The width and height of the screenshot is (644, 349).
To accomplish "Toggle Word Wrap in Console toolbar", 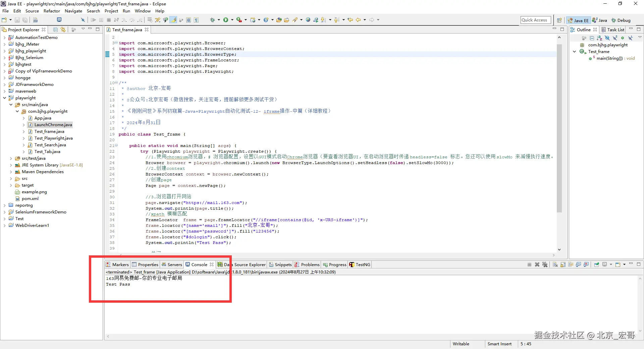I will pyautogui.click(x=571, y=264).
